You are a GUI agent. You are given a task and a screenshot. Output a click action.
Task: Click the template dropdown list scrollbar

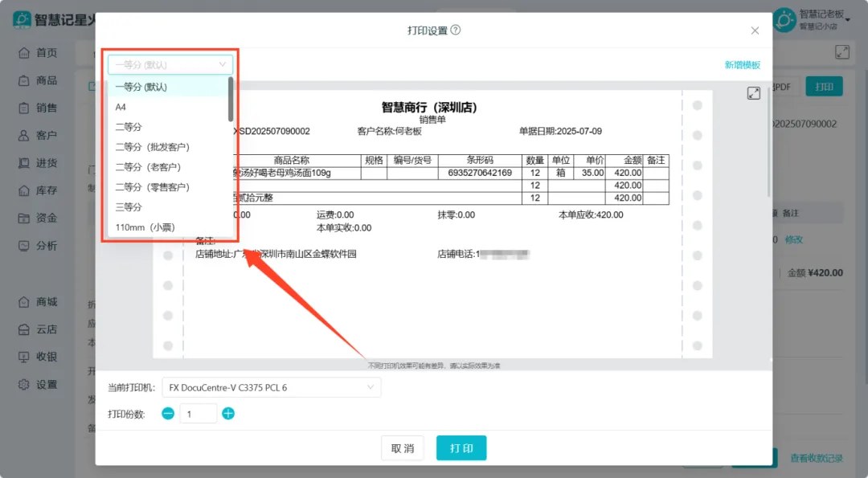(x=231, y=100)
